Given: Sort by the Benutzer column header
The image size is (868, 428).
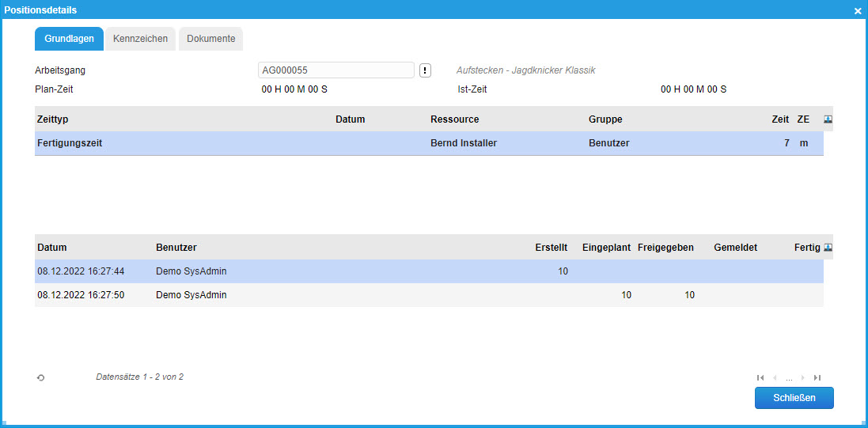Looking at the screenshot, I should [x=176, y=248].
